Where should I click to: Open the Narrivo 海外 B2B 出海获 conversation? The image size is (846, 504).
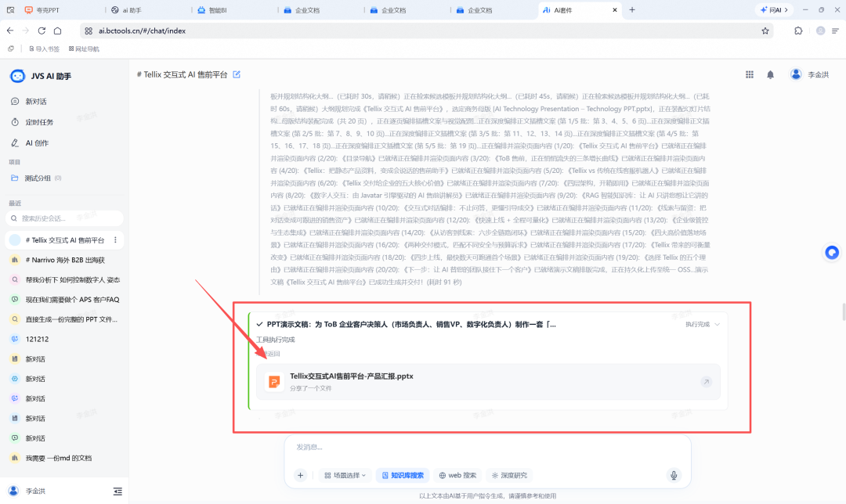click(65, 260)
